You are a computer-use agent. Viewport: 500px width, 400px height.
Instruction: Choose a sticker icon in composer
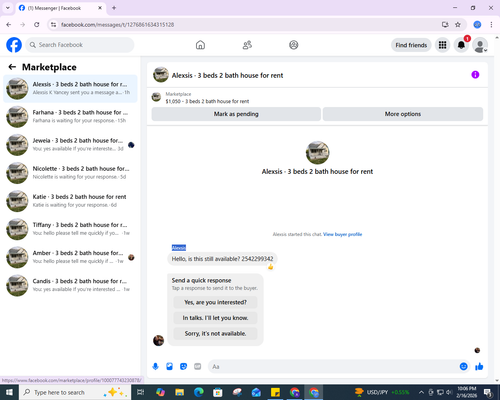[x=183, y=367]
